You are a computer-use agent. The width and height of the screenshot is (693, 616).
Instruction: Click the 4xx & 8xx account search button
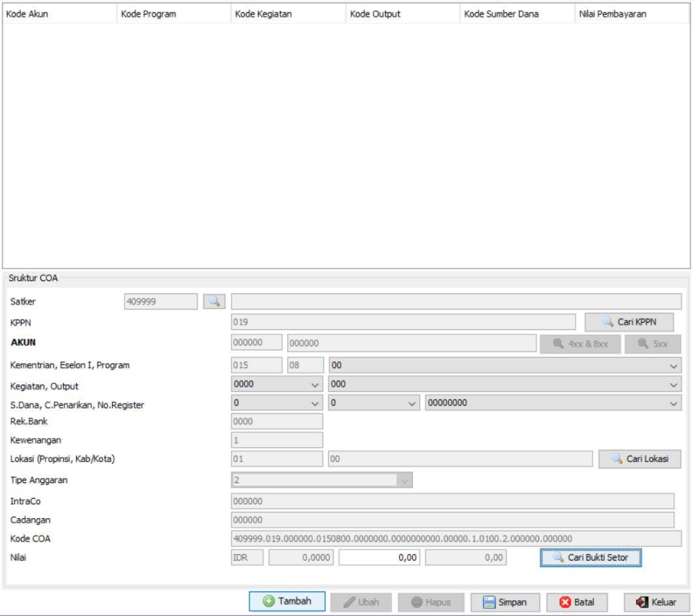(x=580, y=344)
